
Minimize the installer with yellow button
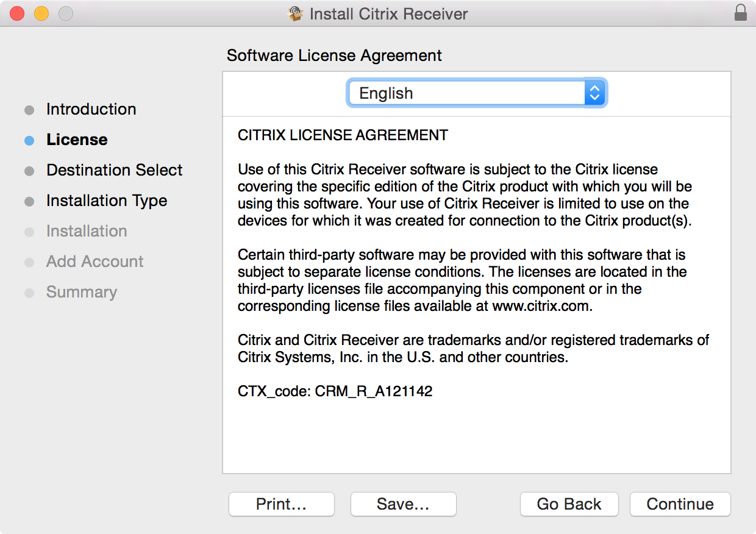click(x=41, y=13)
